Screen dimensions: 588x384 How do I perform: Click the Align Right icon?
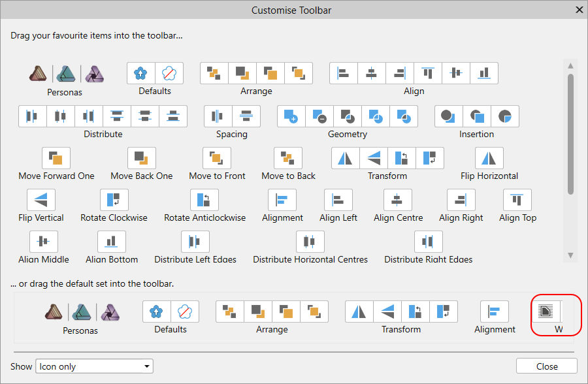click(x=461, y=200)
